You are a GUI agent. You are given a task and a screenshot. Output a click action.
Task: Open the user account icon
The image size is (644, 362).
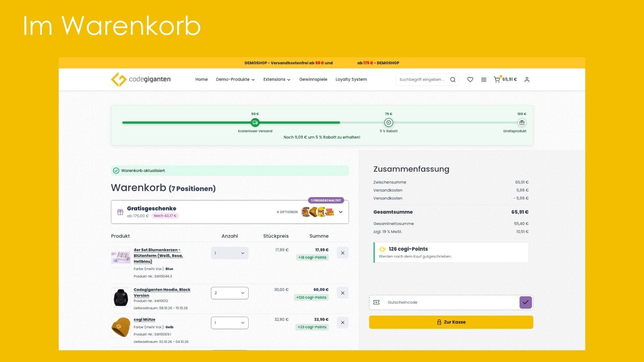(527, 79)
